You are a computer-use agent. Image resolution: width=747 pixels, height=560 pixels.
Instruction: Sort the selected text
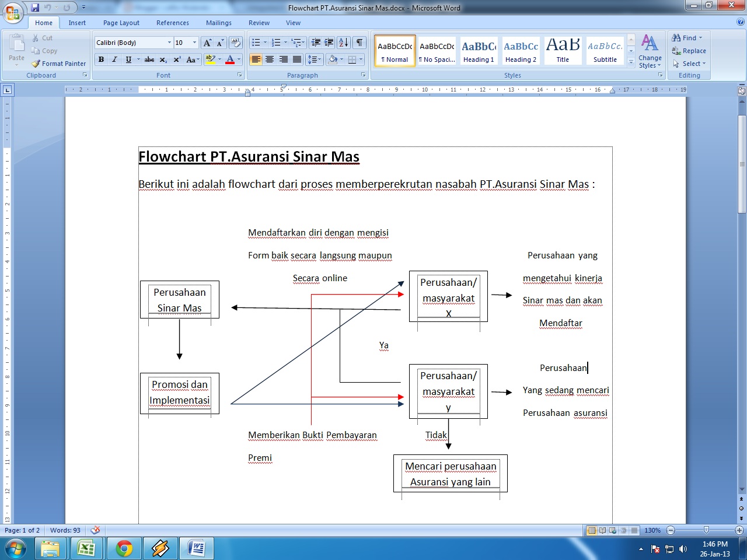pyautogui.click(x=344, y=43)
